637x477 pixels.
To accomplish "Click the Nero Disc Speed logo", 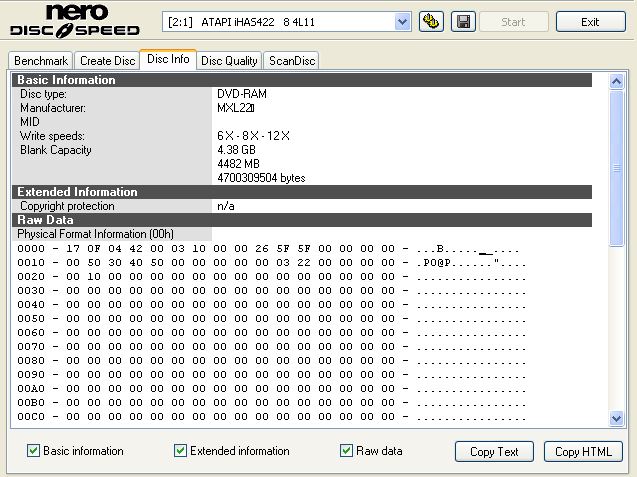I will pyautogui.click(x=75, y=21).
